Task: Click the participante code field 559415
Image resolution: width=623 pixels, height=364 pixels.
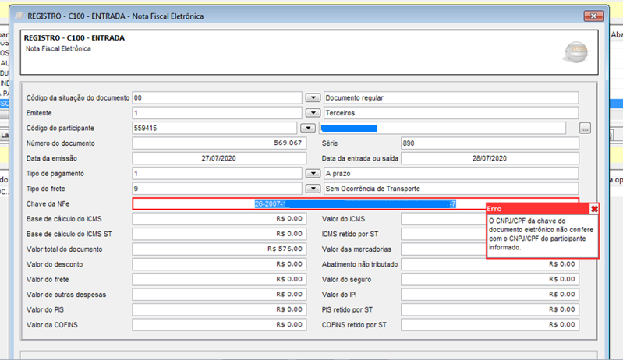Action: coord(214,128)
